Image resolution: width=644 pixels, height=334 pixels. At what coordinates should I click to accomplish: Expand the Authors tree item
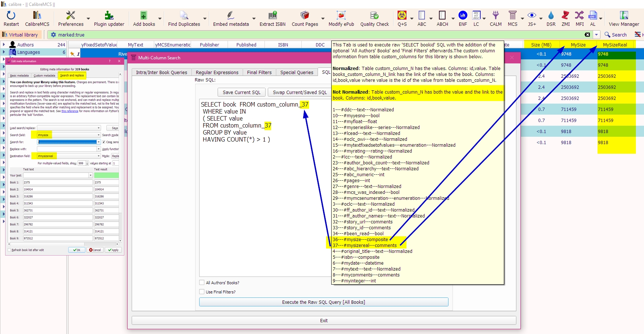pyautogui.click(x=4, y=45)
